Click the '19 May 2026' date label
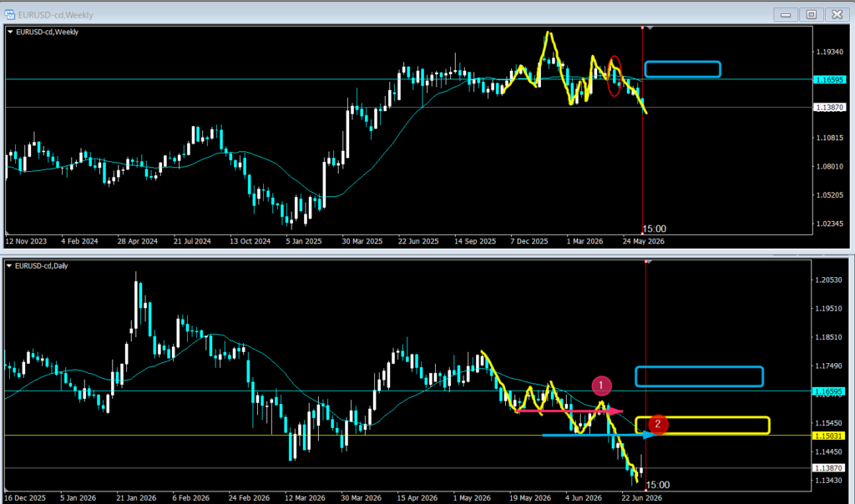 (530, 497)
